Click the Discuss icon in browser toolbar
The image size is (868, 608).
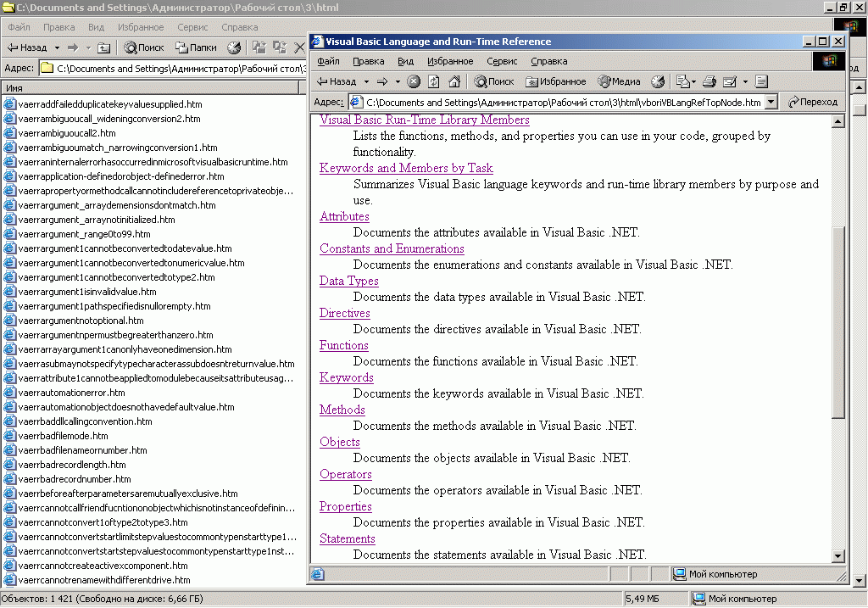[761, 81]
